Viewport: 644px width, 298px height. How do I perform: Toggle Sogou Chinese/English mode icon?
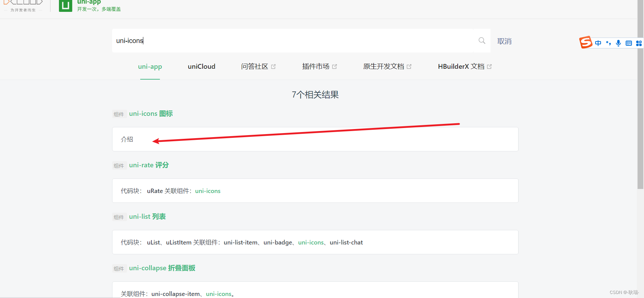[598, 43]
